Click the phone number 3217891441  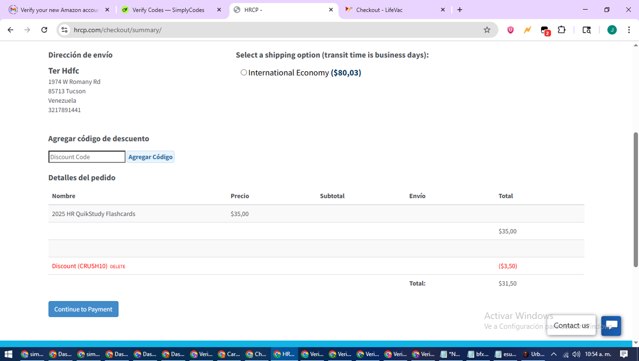pyautogui.click(x=64, y=110)
